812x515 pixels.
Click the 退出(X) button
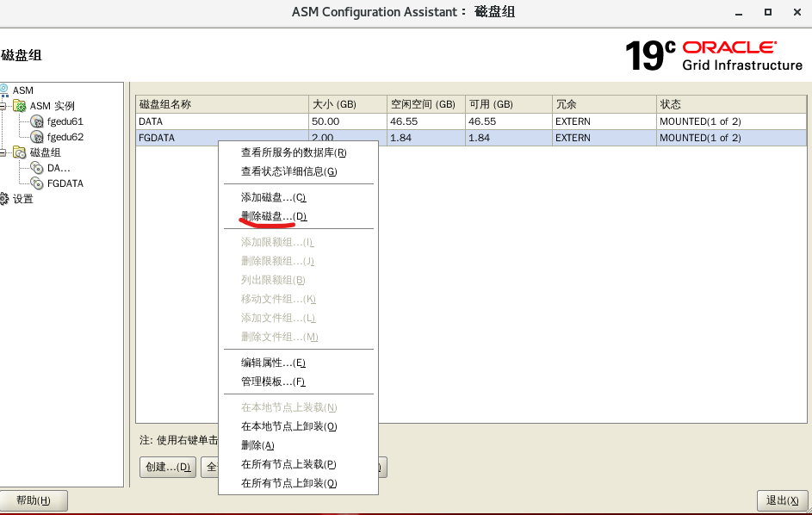[782, 500]
